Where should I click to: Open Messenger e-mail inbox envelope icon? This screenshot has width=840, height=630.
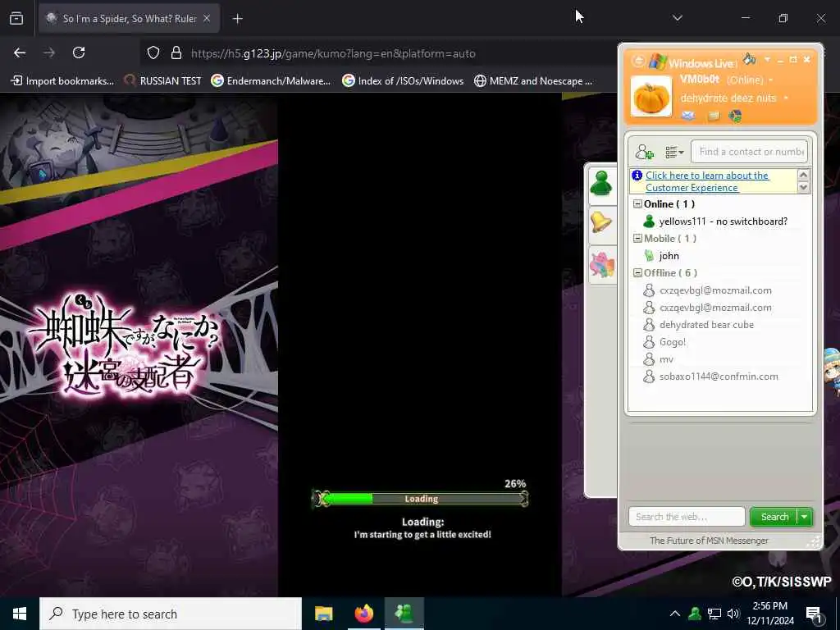coord(688,116)
